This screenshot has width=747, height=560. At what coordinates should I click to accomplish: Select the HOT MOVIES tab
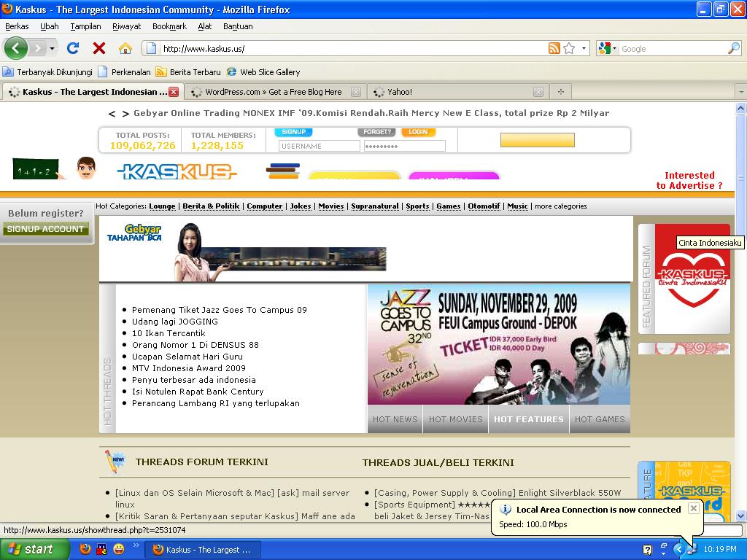[x=455, y=419]
